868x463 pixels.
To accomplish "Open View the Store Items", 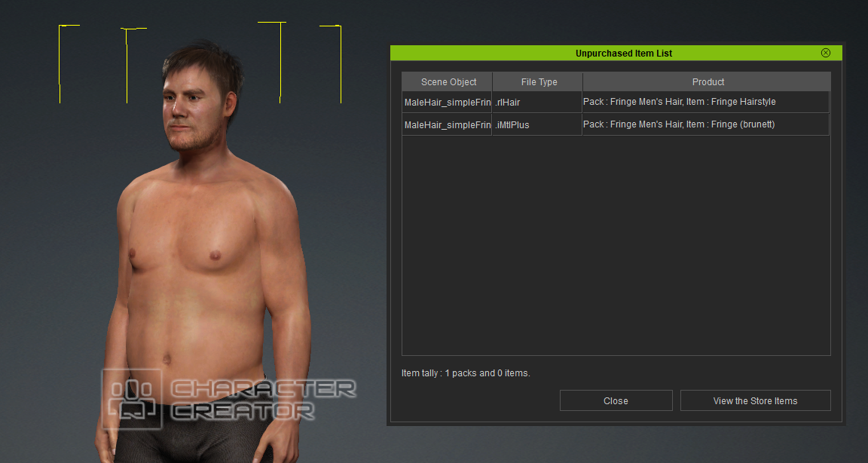I will click(x=755, y=400).
